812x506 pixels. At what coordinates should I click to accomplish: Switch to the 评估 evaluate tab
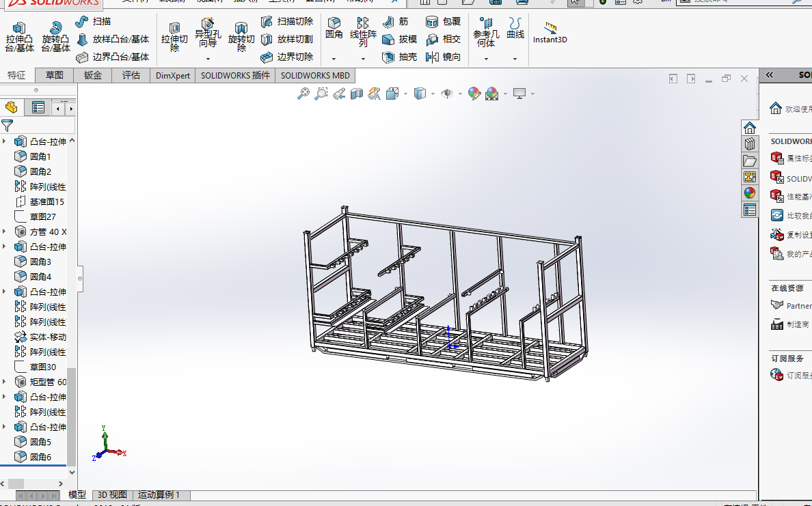131,75
